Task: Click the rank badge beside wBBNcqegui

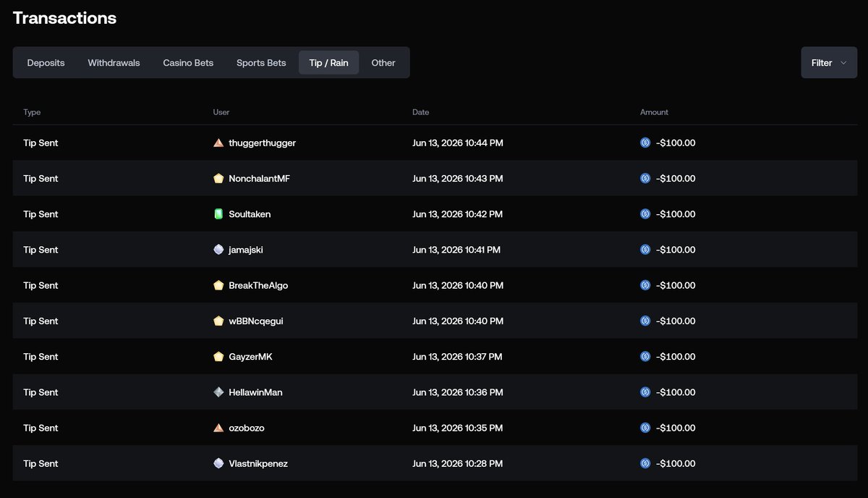Action: pyautogui.click(x=218, y=321)
